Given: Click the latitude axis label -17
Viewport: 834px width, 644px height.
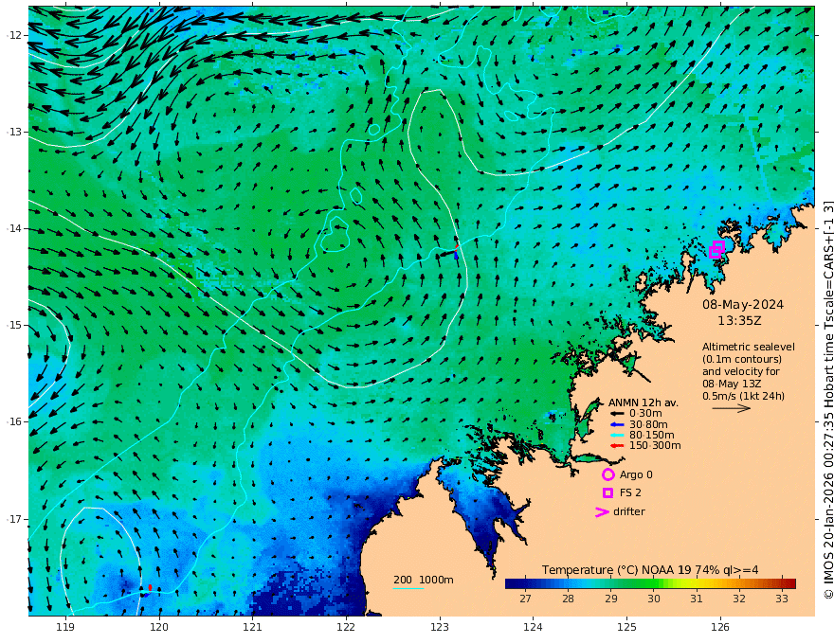Looking at the screenshot, I should coord(14,519).
